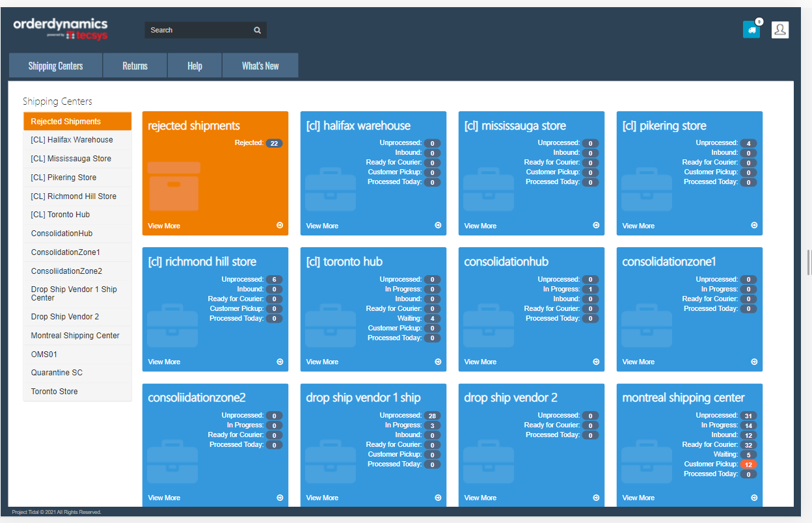Select Montreal Shipping Center in sidebar
Screen dimensions: 812x523
tap(77, 336)
